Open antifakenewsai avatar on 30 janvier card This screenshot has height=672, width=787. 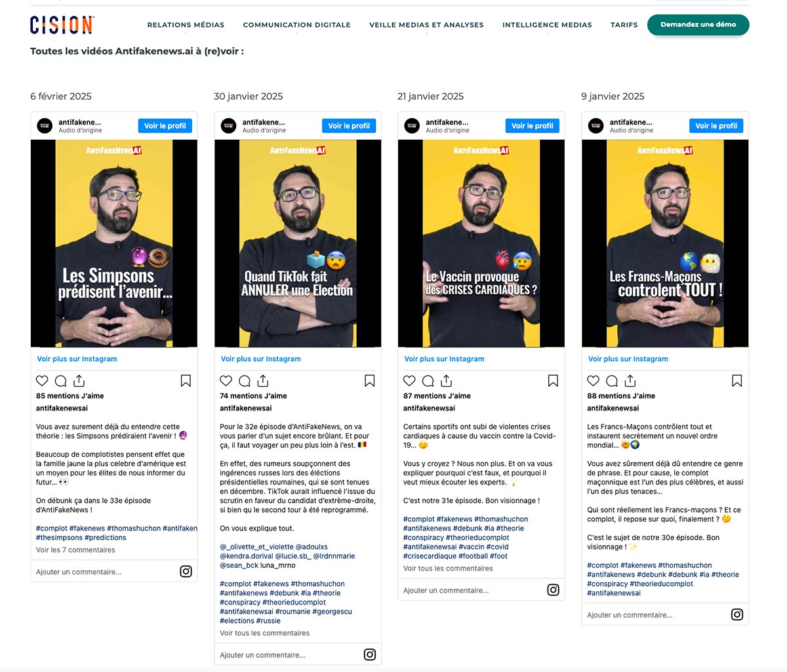coord(228,125)
